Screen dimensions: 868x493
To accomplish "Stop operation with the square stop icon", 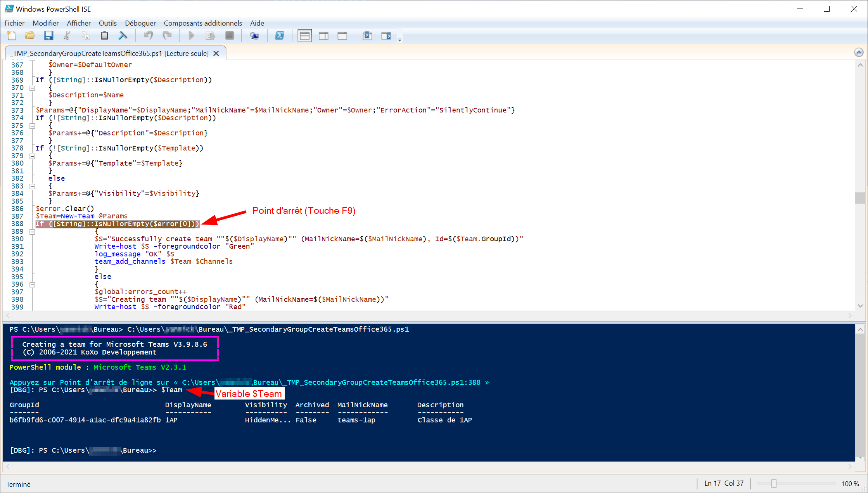I will click(230, 36).
